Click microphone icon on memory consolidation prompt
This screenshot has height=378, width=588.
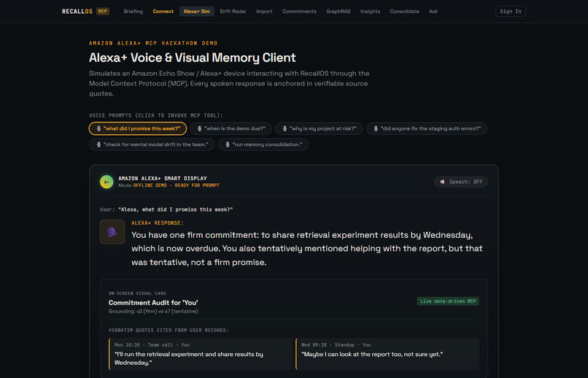228,144
